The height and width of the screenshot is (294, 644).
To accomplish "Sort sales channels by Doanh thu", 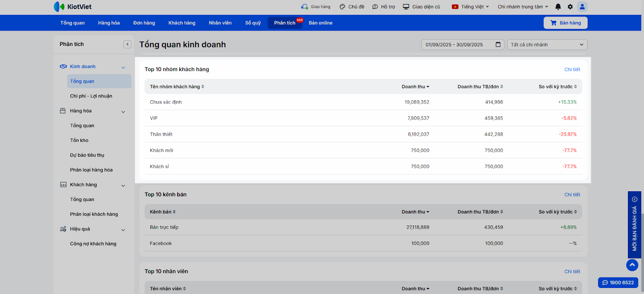I will coord(415,212).
